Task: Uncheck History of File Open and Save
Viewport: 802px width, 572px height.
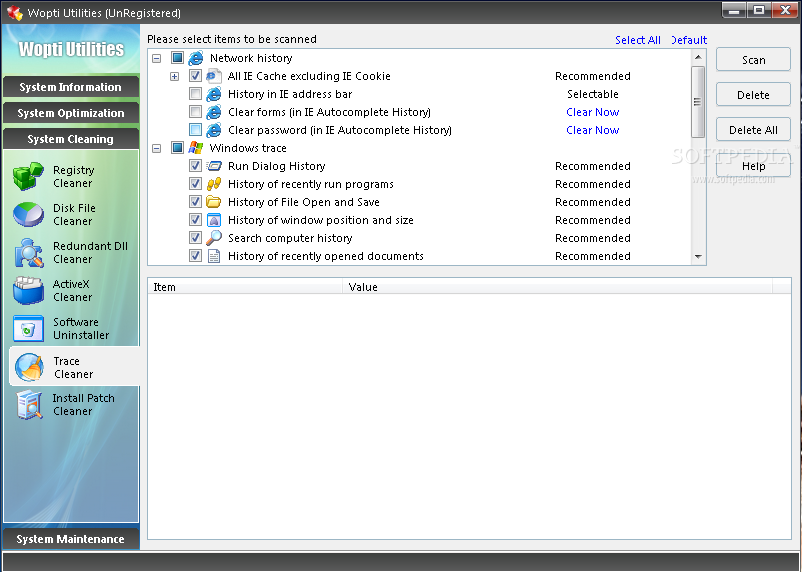Action: click(195, 202)
